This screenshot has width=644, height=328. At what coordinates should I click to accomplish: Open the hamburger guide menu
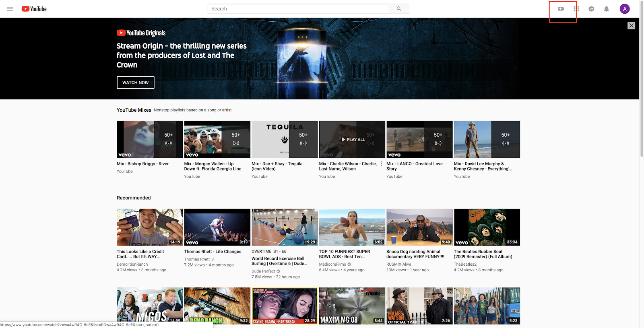click(x=10, y=9)
